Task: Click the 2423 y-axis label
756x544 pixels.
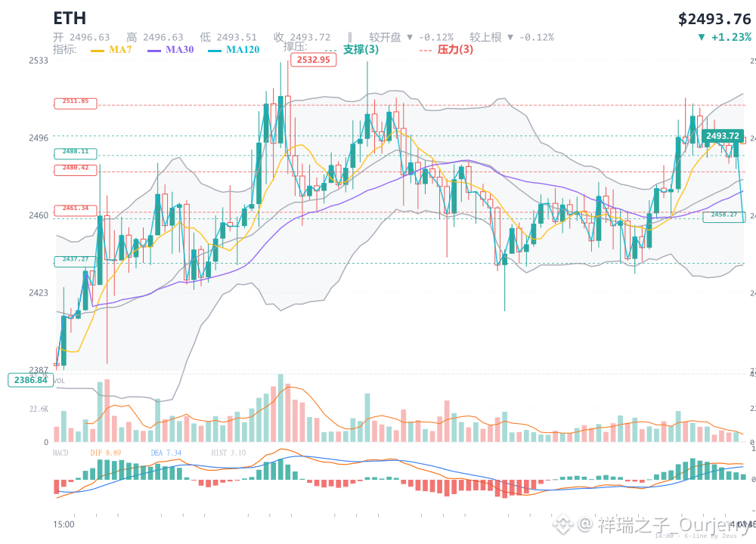Action: (x=39, y=293)
